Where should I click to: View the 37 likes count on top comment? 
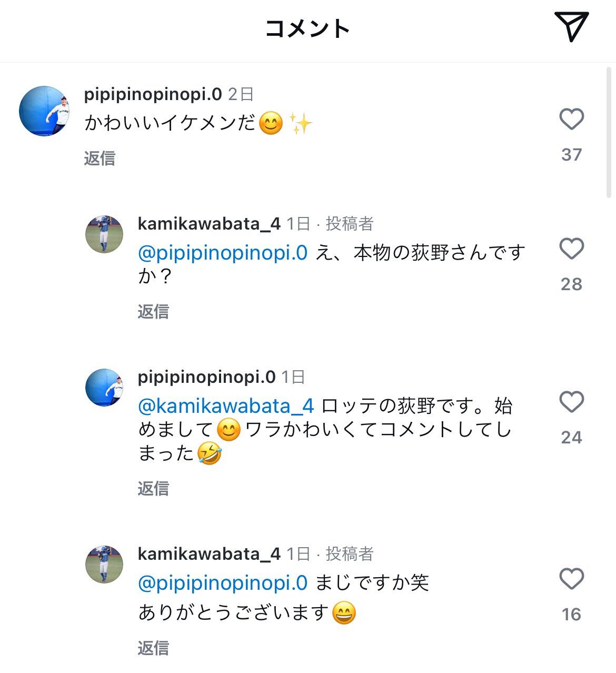[x=571, y=155]
